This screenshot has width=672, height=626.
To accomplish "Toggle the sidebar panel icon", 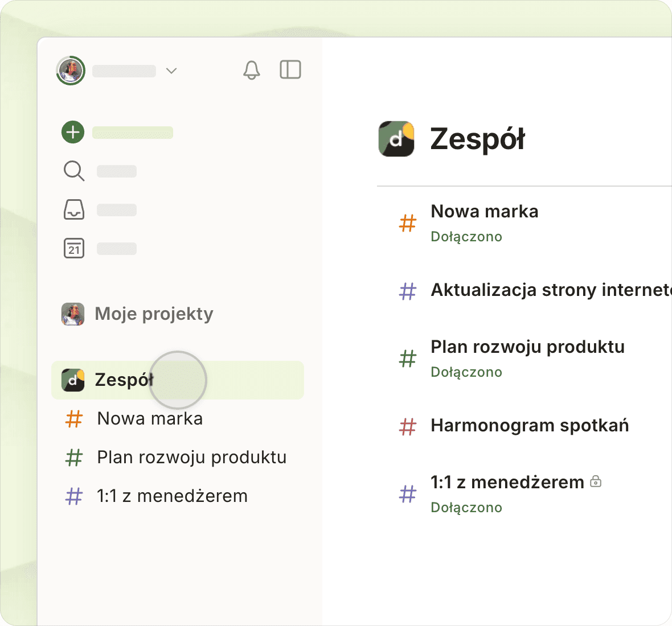I will (x=290, y=69).
